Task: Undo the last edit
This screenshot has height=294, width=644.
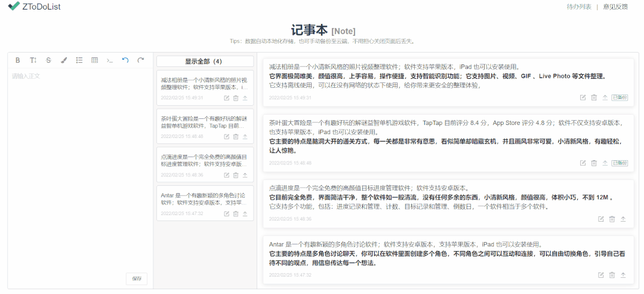Action: pyautogui.click(x=125, y=60)
